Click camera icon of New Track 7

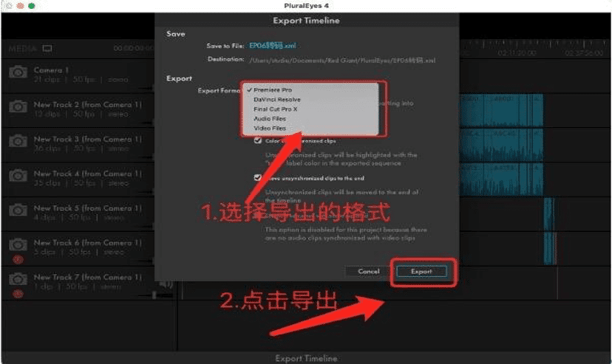click(18, 278)
